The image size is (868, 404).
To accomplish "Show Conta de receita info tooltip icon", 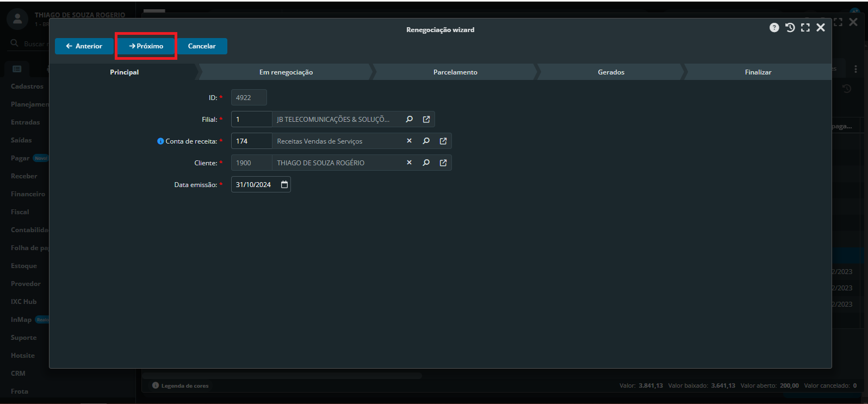I will [160, 141].
